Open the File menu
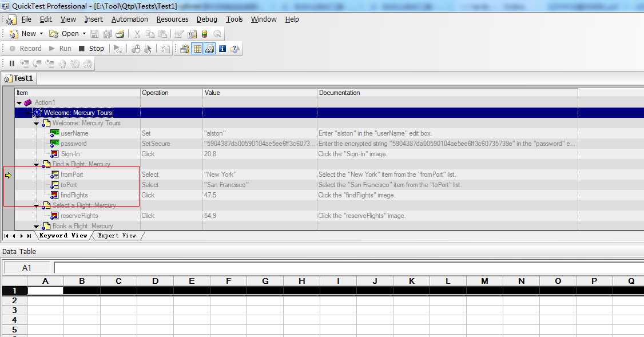 [x=26, y=19]
